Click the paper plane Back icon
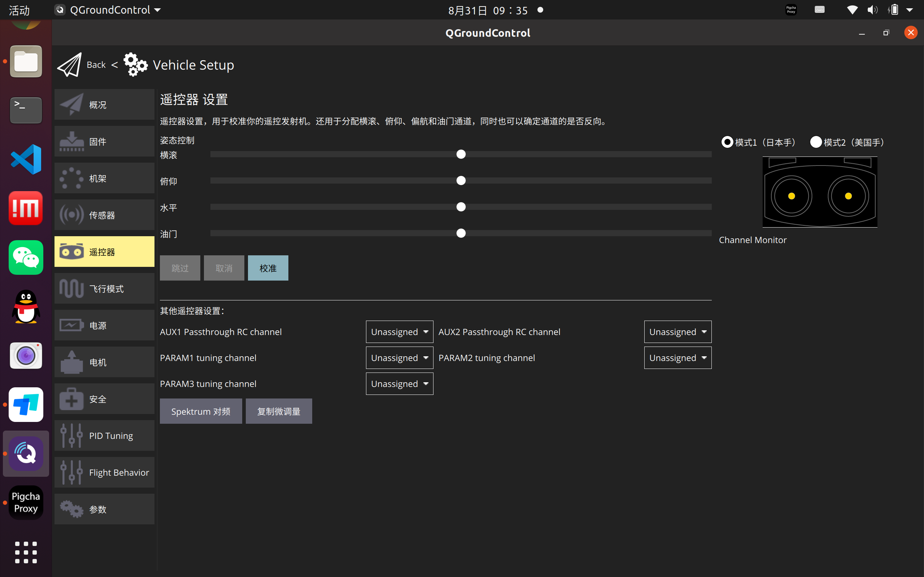 [x=70, y=65]
